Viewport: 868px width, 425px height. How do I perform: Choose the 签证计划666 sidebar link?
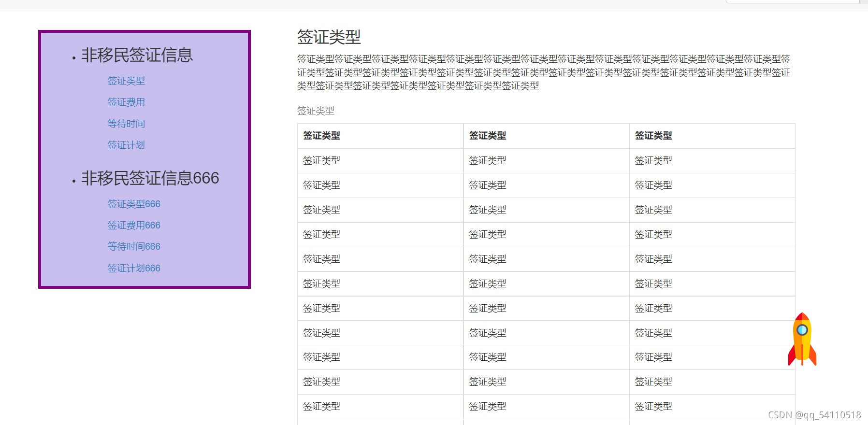click(134, 268)
